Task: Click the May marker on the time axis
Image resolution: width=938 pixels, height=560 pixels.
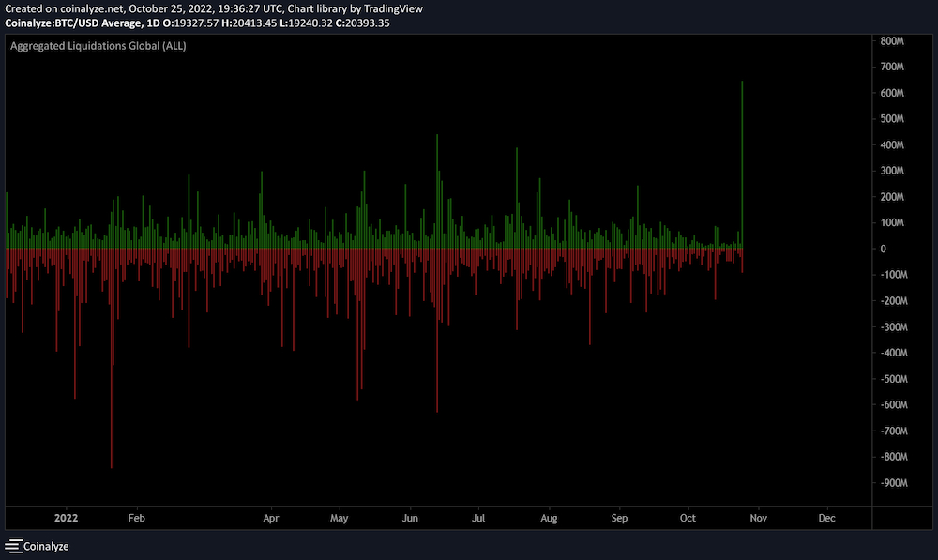Action: (340, 518)
